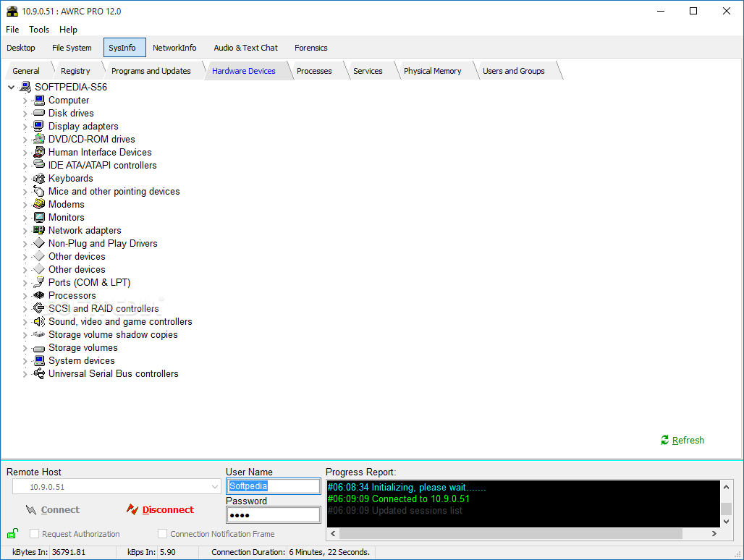Click the Network adapters card icon
This screenshot has height=560, width=744.
(39, 231)
